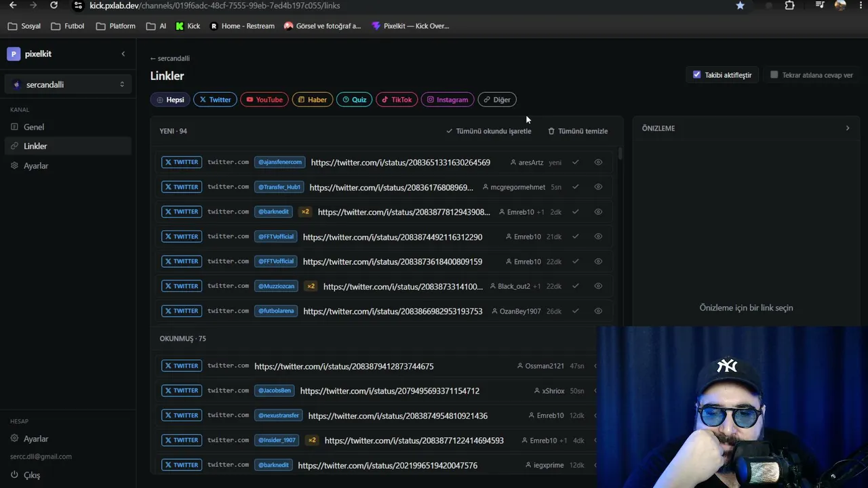Viewport: 868px width, 488px height.
Task: Filter links by YouTube
Action: click(x=264, y=100)
